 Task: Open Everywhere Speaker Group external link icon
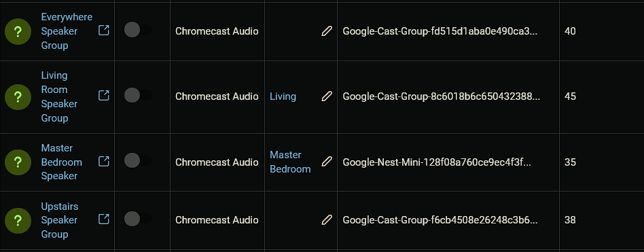104,31
